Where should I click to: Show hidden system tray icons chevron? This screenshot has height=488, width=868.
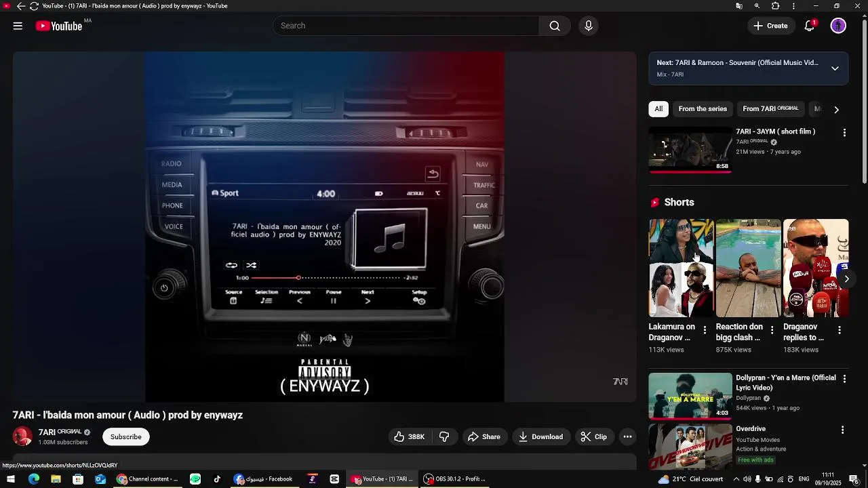pos(736,479)
